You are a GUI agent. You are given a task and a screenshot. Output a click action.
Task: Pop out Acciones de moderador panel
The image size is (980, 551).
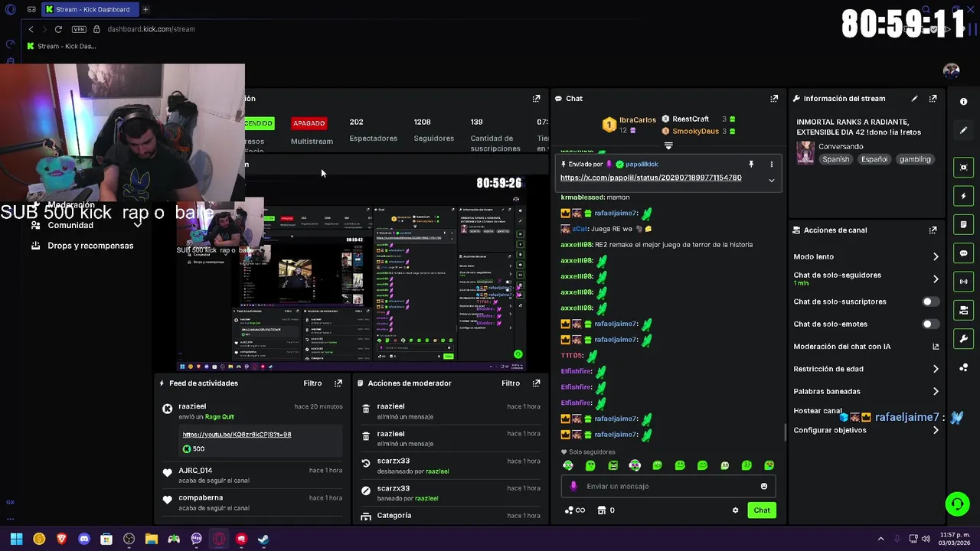536,383
